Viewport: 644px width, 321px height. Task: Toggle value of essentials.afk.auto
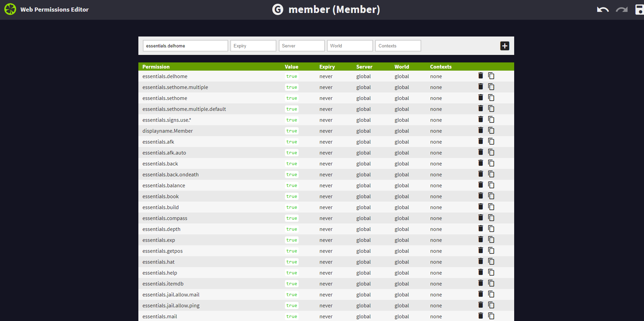(292, 153)
